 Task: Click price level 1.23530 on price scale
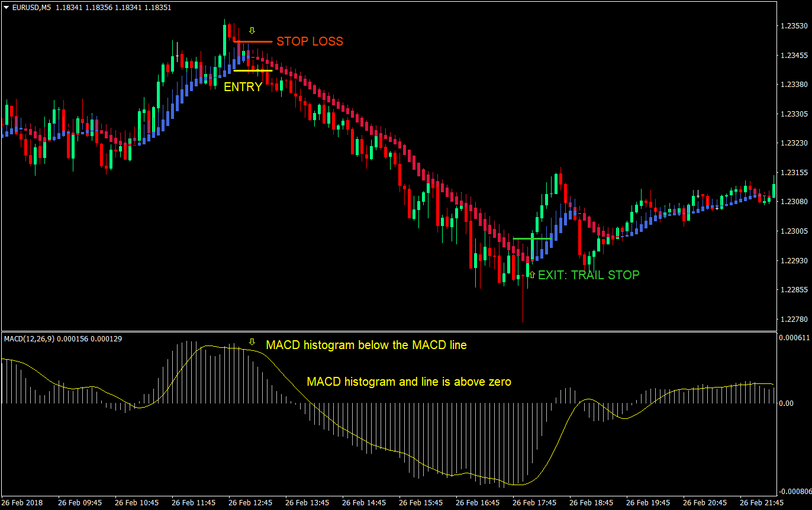[794, 26]
